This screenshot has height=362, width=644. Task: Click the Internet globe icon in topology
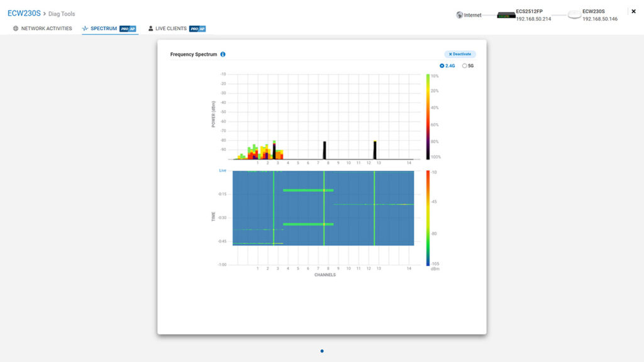tap(459, 14)
